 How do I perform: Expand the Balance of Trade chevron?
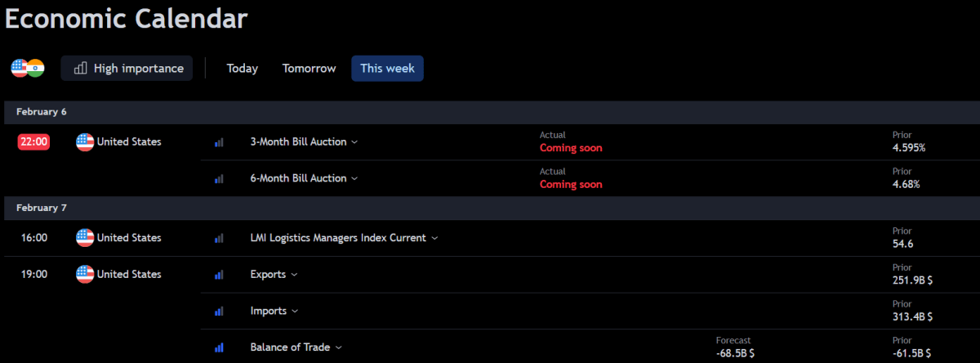pyautogui.click(x=338, y=347)
